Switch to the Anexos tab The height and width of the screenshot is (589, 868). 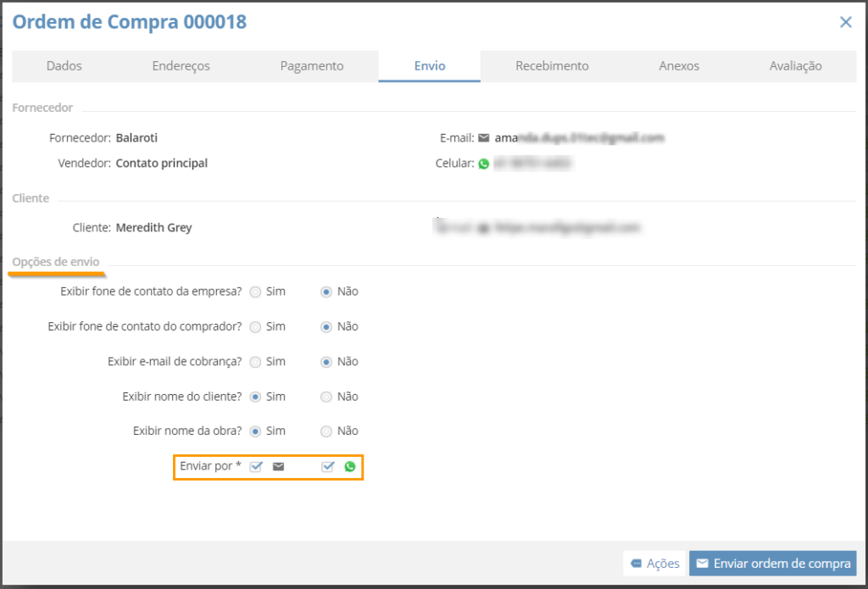679,66
